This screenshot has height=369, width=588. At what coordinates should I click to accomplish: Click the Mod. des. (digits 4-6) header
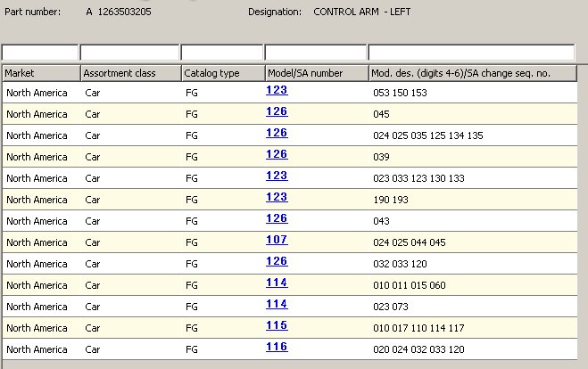coord(473,73)
